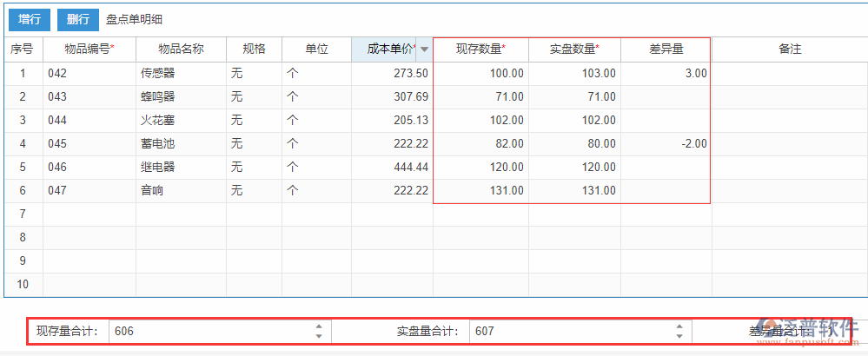
Task: Click the 现存量合计 input field
Action: point(209,331)
